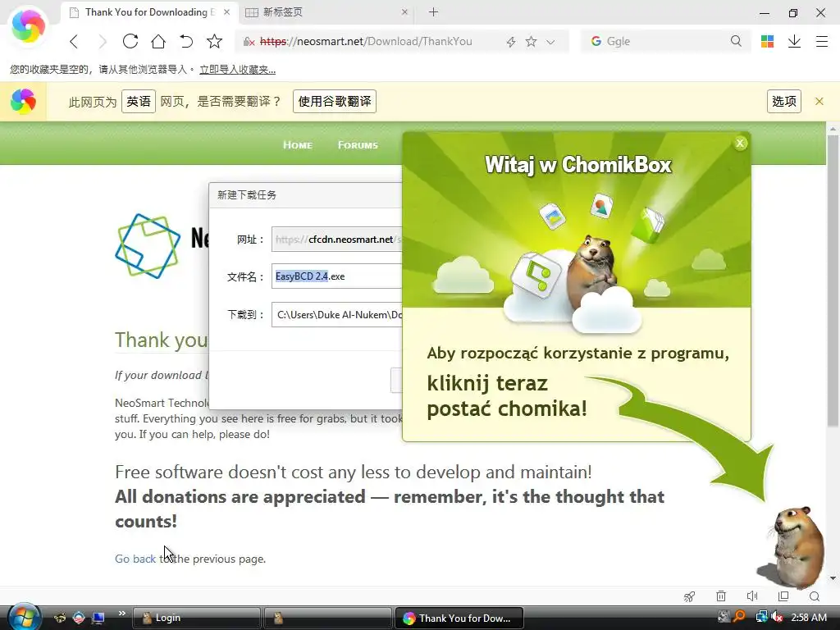Click the trash bin icon in status bar

click(721, 596)
